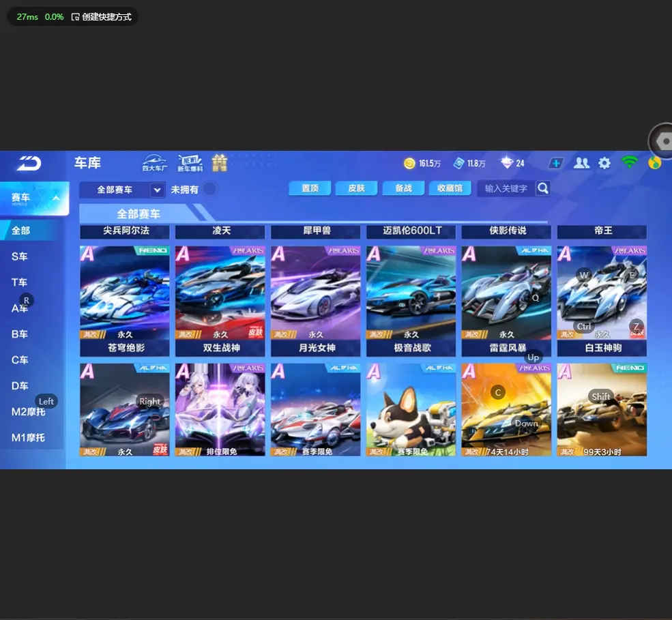The width and height of the screenshot is (672, 620).
Task: Click the 凌天 car name
Action: click(222, 231)
